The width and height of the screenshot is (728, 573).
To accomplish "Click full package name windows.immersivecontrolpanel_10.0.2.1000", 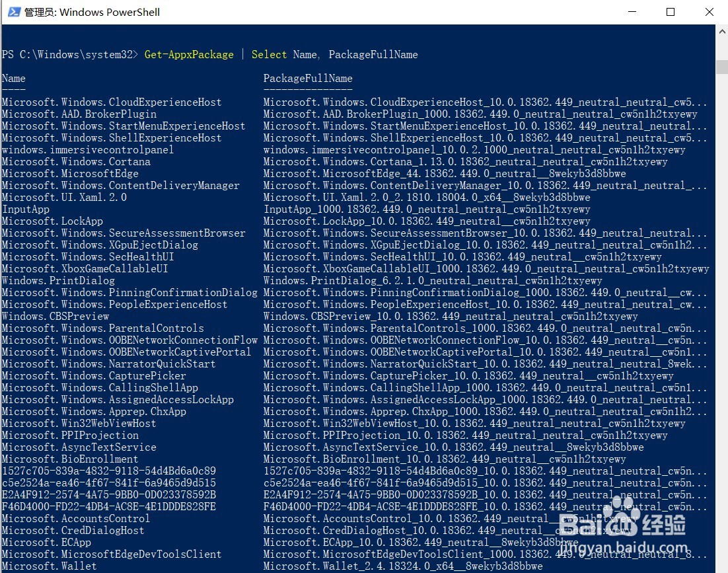I will (x=474, y=150).
